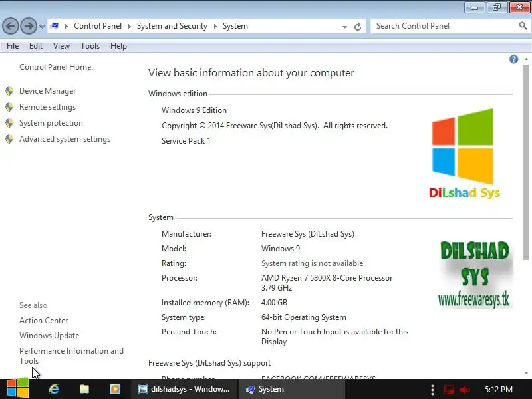Open System protection link

51,123
